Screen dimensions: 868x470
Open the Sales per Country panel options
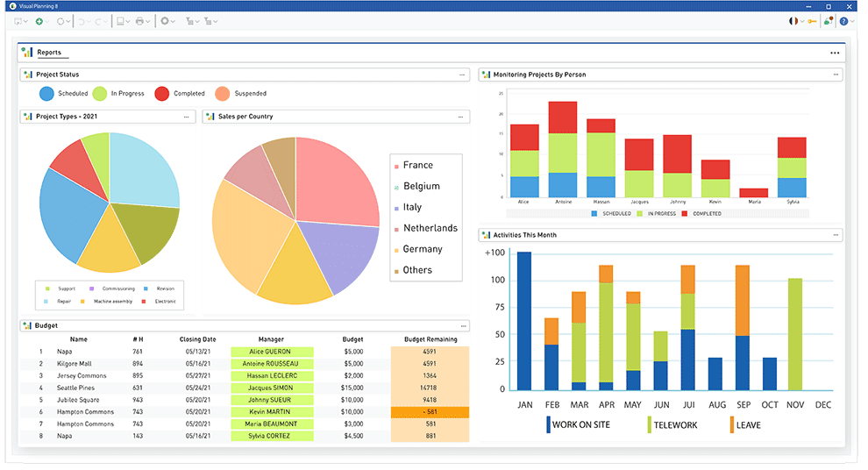pos(462,117)
